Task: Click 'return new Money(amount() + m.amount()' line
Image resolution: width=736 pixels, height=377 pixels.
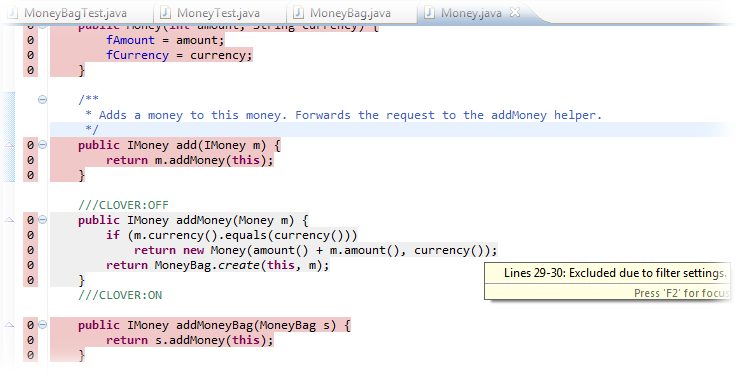Action: [315, 250]
